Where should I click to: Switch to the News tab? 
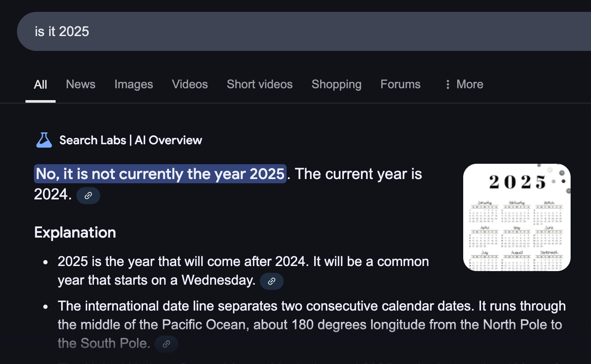pyautogui.click(x=81, y=84)
